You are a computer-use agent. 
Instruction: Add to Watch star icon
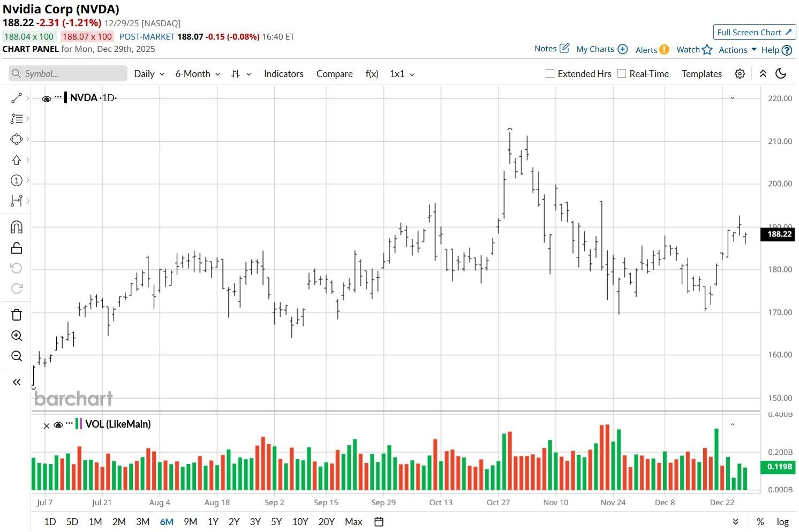(x=707, y=50)
